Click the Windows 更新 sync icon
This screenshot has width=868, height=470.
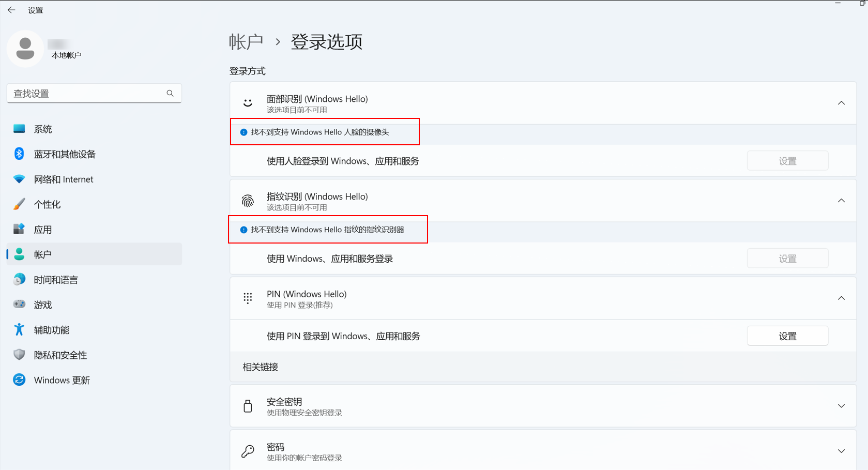tap(19, 380)
